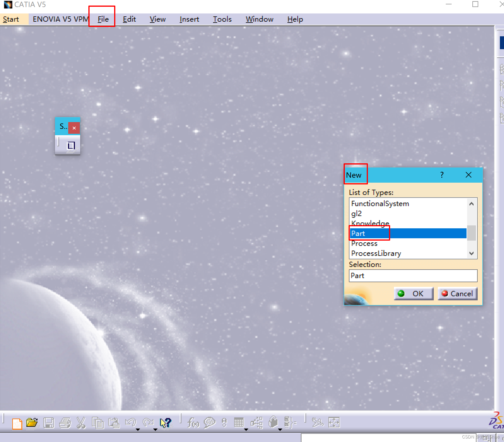Select Part in List of Types
The height and width of the screenshot is (442, 504).
click(x=408, y=233)
